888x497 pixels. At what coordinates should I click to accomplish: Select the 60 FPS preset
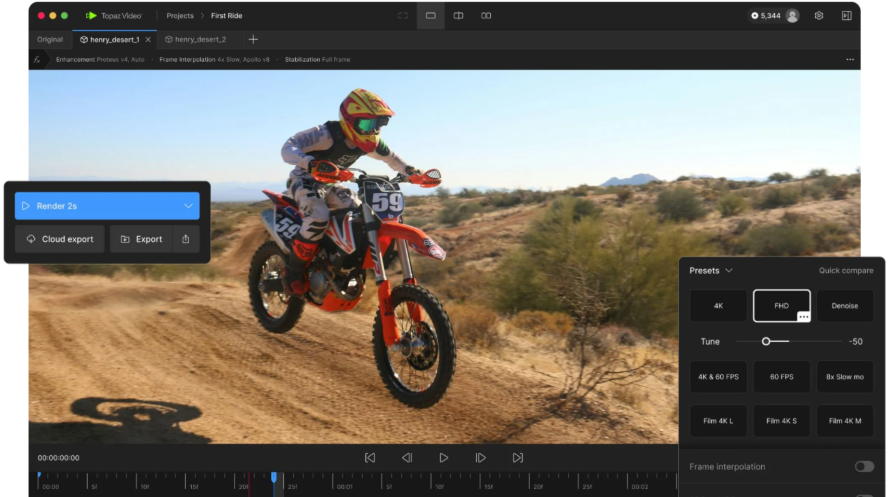(782, 377)
